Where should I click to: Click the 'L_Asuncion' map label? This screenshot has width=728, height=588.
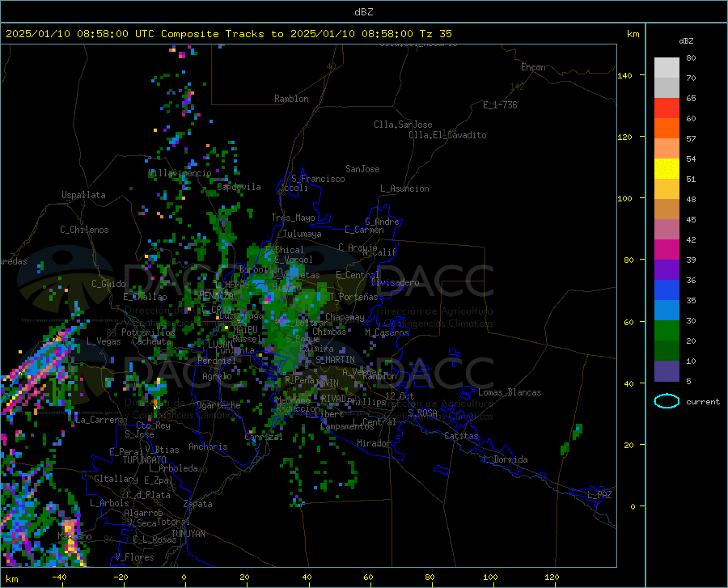pos(404,188)
